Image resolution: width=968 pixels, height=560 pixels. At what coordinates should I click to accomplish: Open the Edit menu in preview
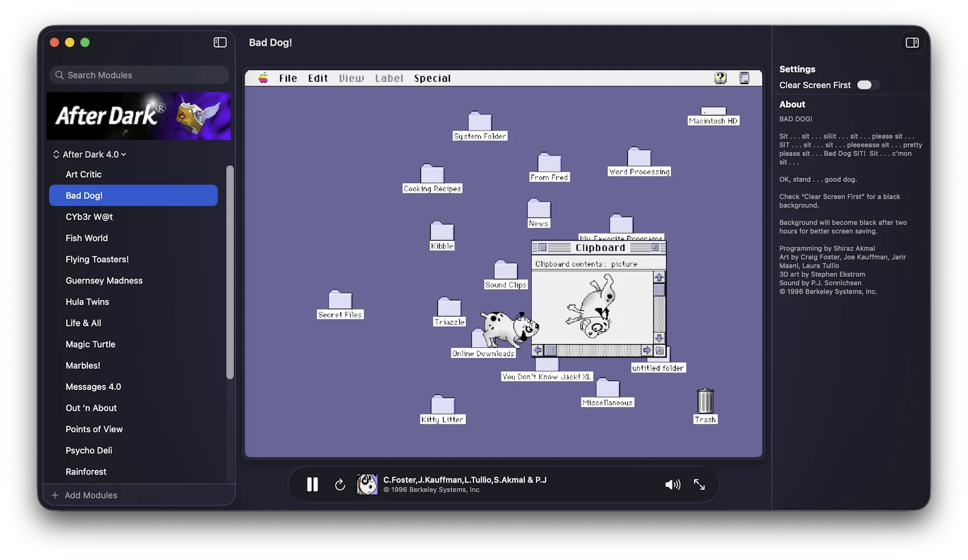tap(318, 78)
